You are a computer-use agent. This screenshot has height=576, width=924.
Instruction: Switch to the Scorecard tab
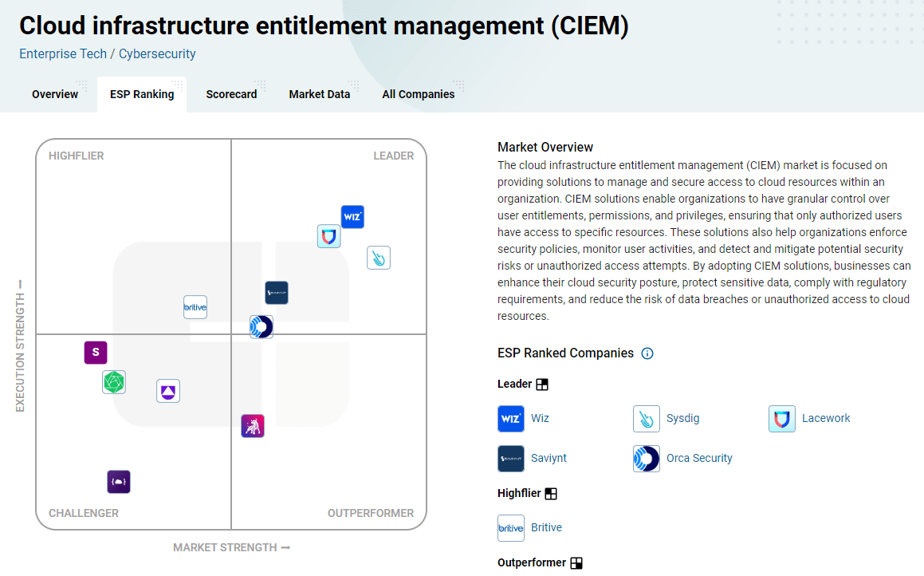point(231,94)
